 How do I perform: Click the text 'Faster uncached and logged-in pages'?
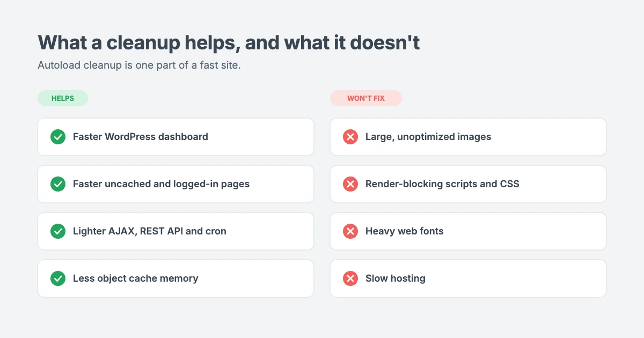[161, 184]
